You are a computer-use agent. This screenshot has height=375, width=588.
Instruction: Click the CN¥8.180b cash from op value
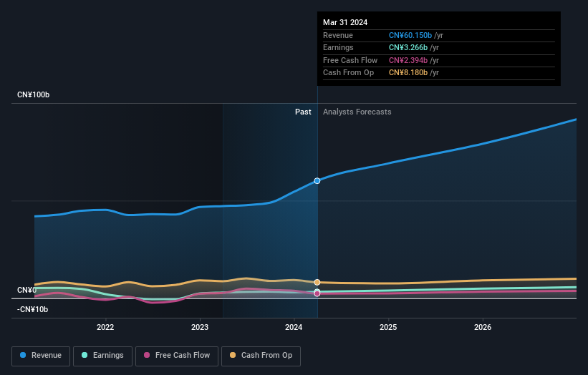pyautogui.click(x=408, y=73)
